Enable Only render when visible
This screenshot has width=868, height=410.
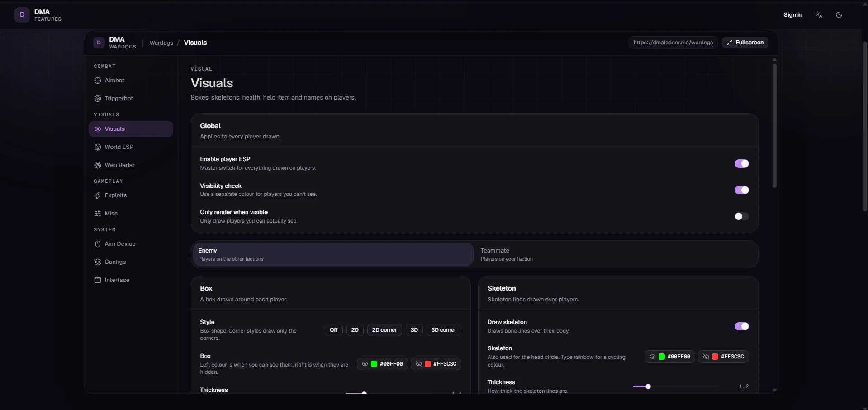click(x=742, y=216)
